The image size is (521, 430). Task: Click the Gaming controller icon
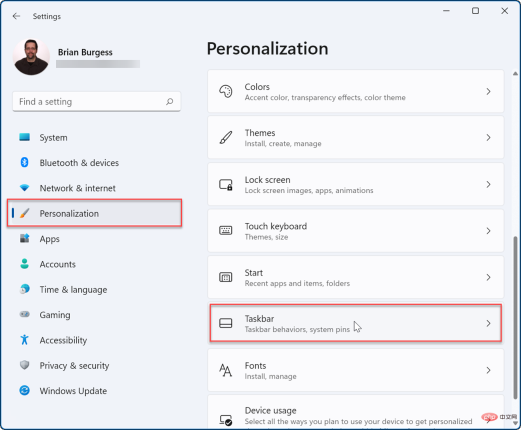point(25,314)
